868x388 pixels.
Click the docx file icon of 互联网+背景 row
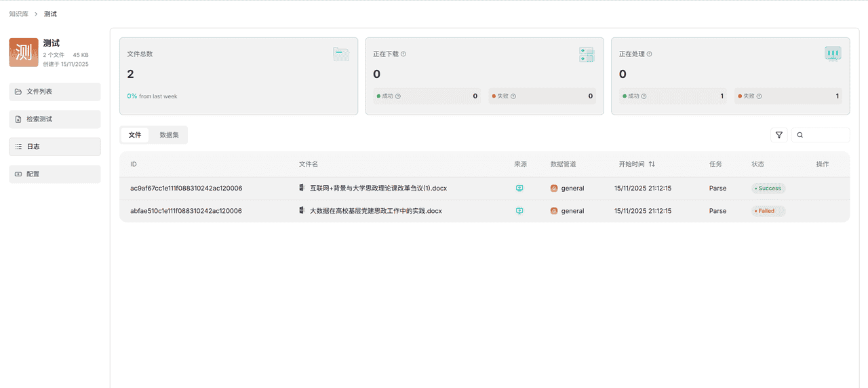tap(302, 188)
